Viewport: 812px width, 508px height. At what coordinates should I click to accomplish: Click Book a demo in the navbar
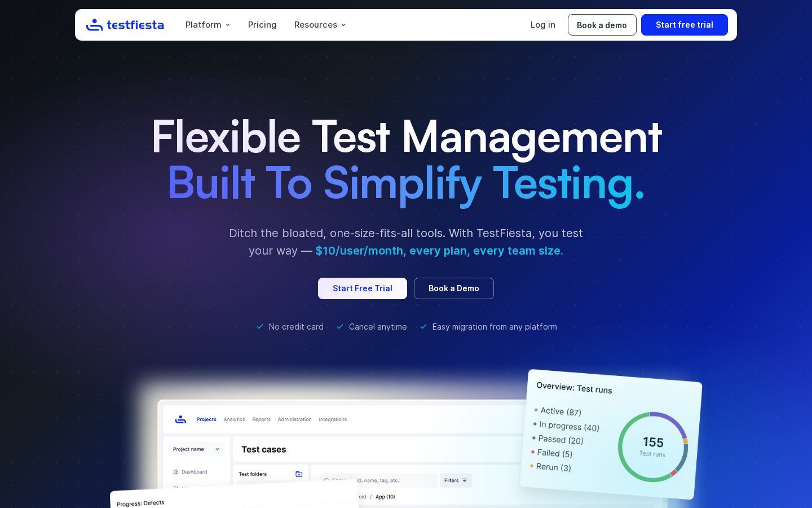pyautogui.click(x=602, y=25)
